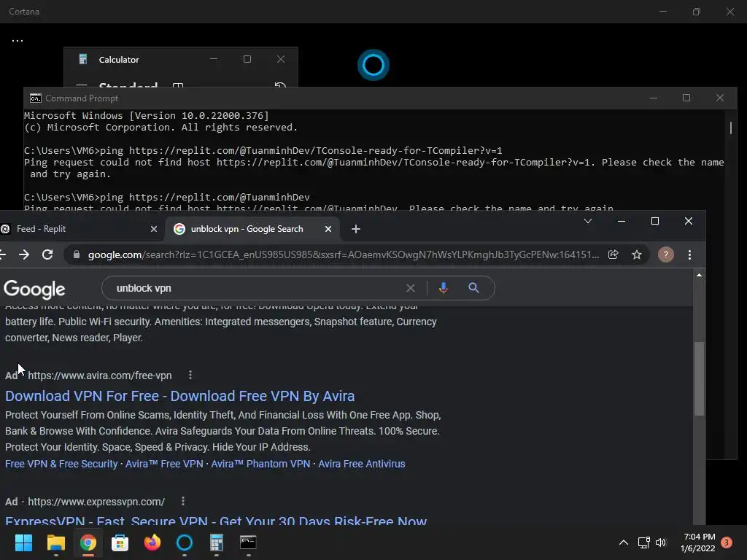Click the https://www.expressvpn.com/ ad URL
The width and height of the screenshot is (747, 560).
pos(96,502)
